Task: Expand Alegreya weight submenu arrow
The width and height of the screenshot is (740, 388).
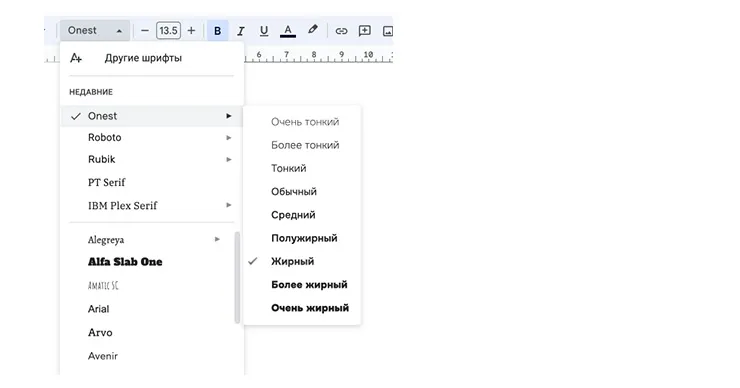Action: (217, 239)
